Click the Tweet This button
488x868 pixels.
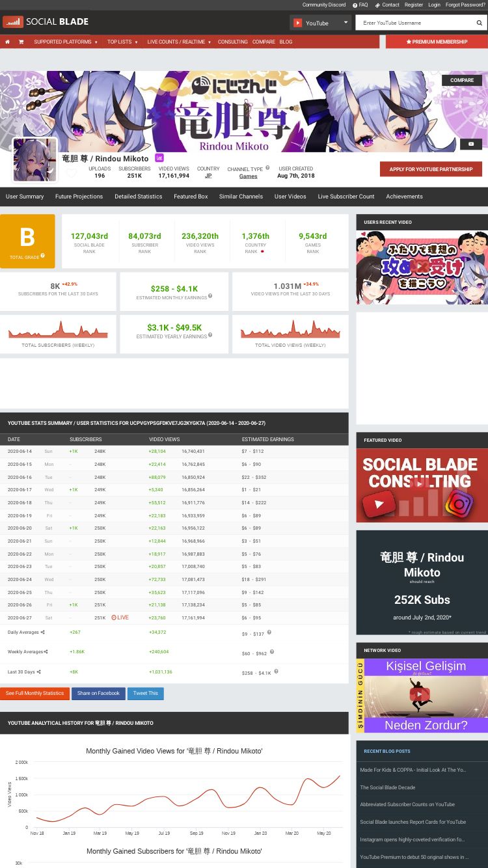pos(145,694)
